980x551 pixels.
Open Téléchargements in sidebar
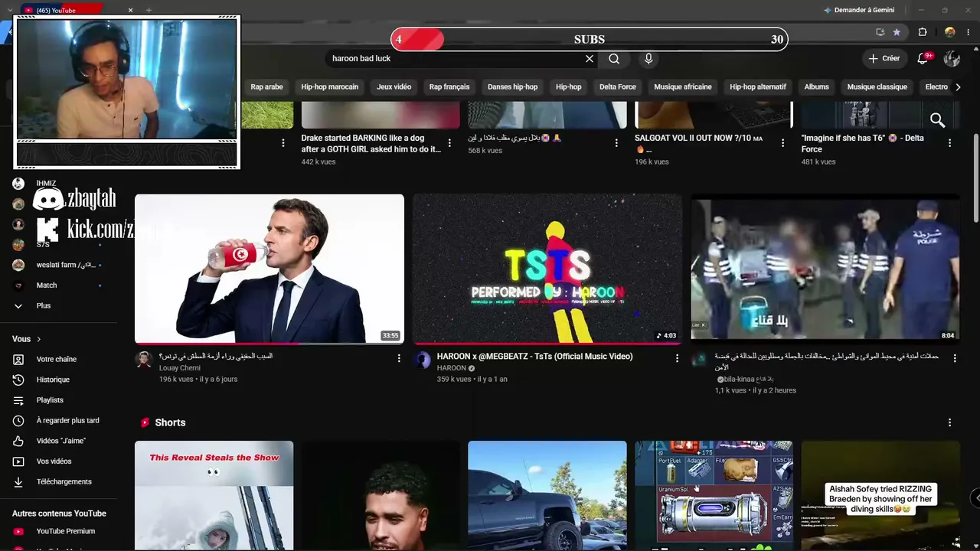(64, 481)
